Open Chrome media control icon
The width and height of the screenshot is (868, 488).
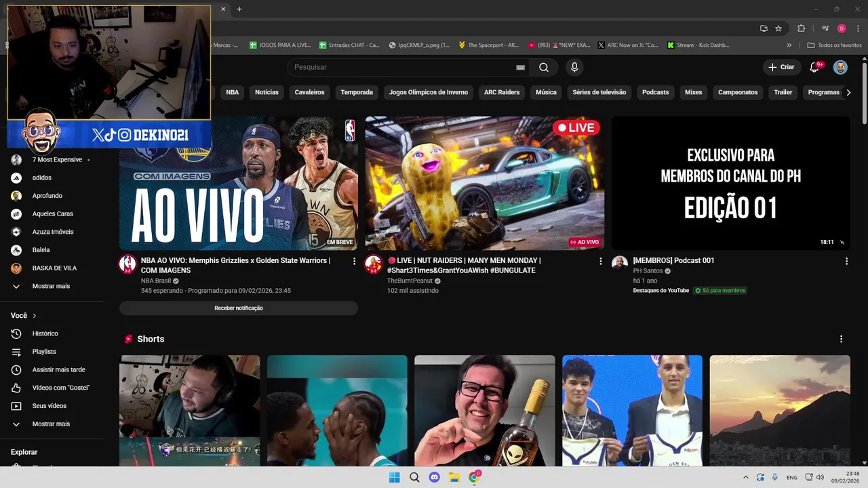(825, 28)
